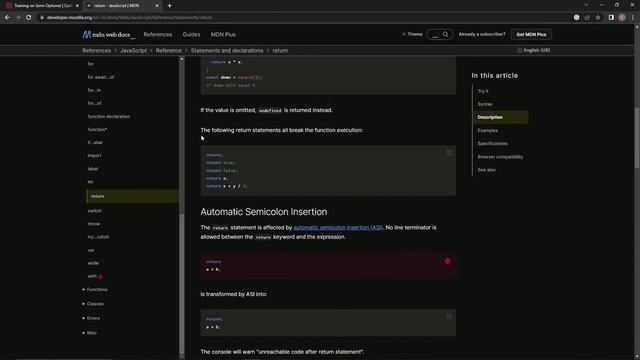Viewport: 640px width, 360px height.
Task: Open 'for await...of' in the sidebar
Action: (x=101, y=77)
